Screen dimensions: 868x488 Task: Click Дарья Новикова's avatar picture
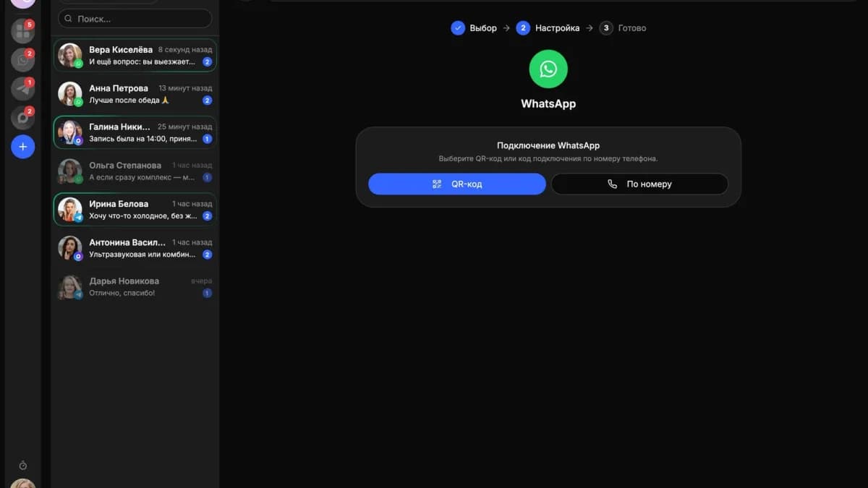[x=70, y=287]
